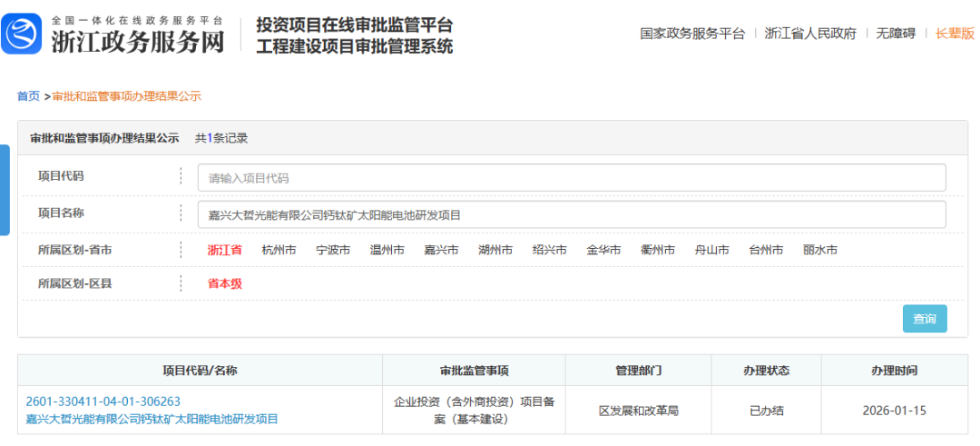Enable 无障碍 accessibility mode
Screen dimensions: 980x446
pyautogui.click(x=896, y=34)
